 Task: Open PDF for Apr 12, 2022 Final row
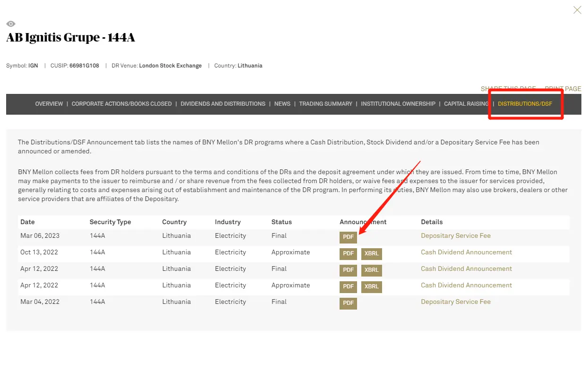point(348,270)
